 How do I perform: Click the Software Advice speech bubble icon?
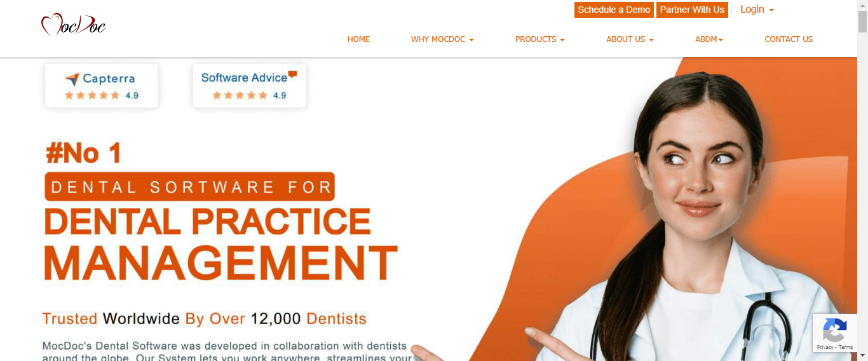292,74
